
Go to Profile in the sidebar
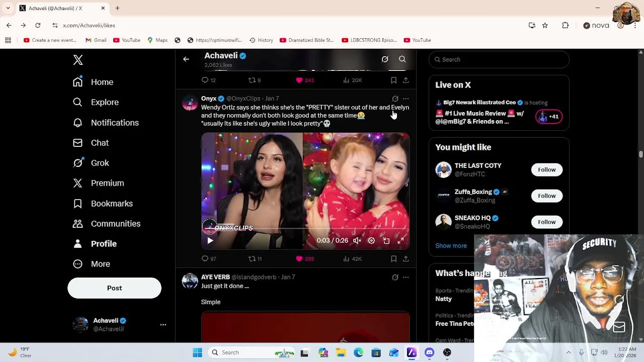95,244
